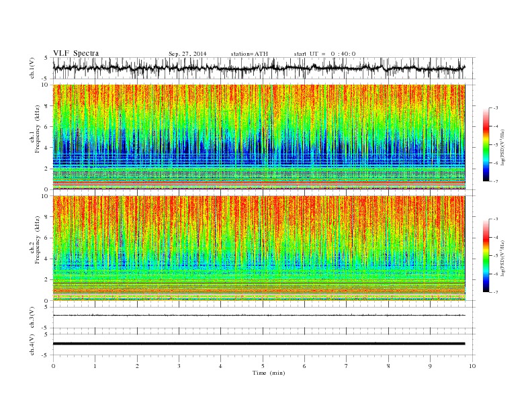Click the '2' minute tick label

(137, 366)
